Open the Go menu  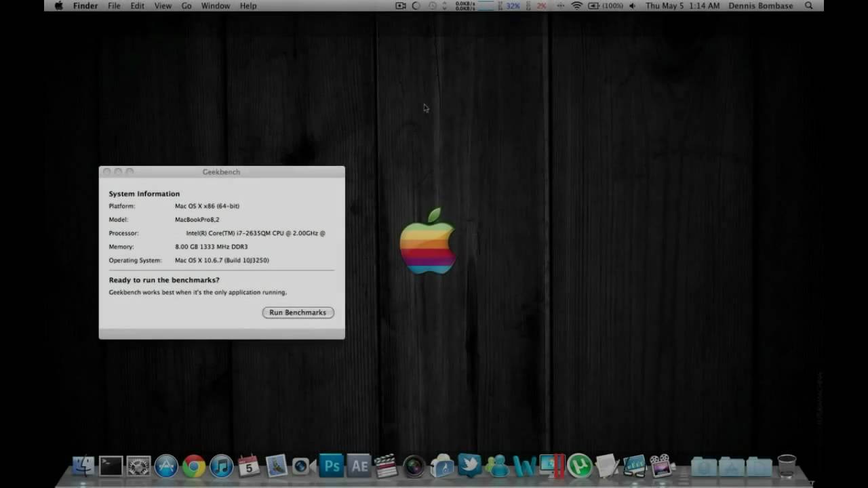[186, 5]
